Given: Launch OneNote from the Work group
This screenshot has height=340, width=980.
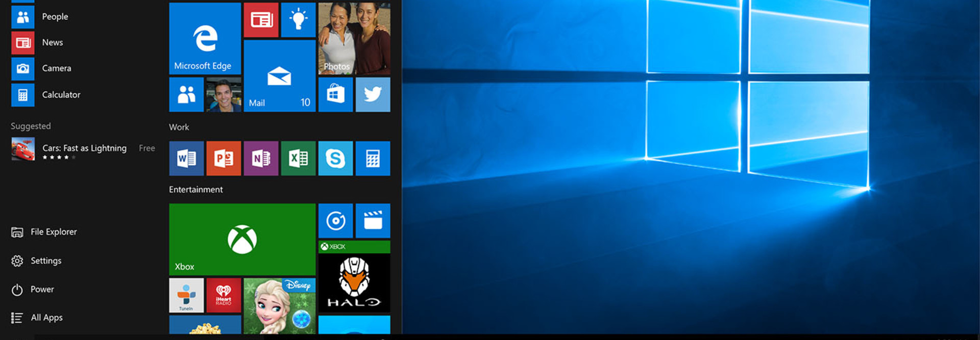Looking at the screenshot, I should point(261,159).
